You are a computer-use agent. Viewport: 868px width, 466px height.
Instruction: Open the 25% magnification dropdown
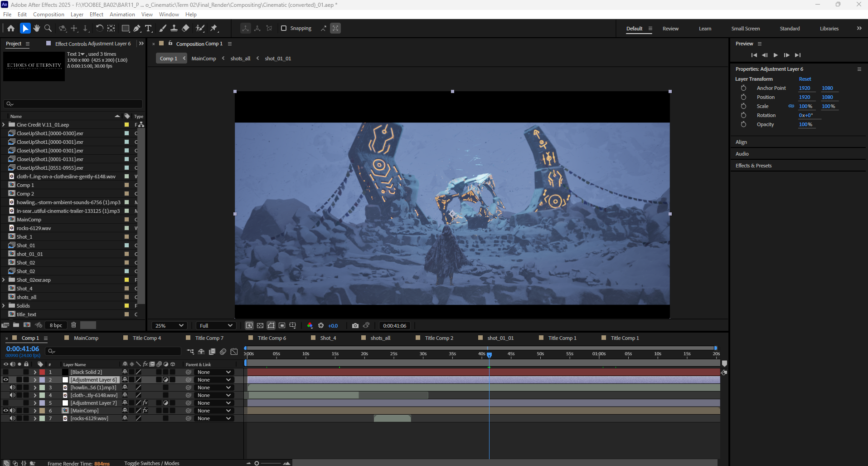(170, 325)
